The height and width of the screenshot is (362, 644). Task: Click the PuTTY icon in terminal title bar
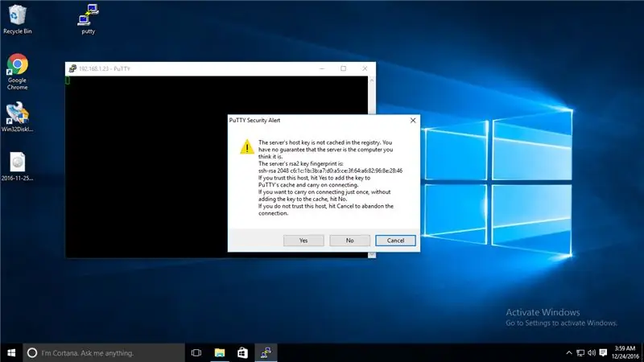[72, 68]
